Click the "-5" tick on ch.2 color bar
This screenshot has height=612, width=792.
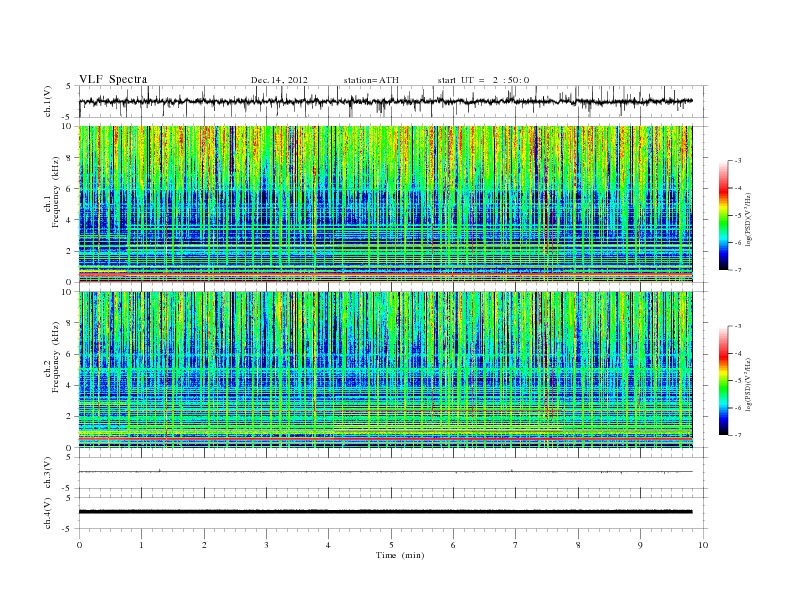[738, 381]
